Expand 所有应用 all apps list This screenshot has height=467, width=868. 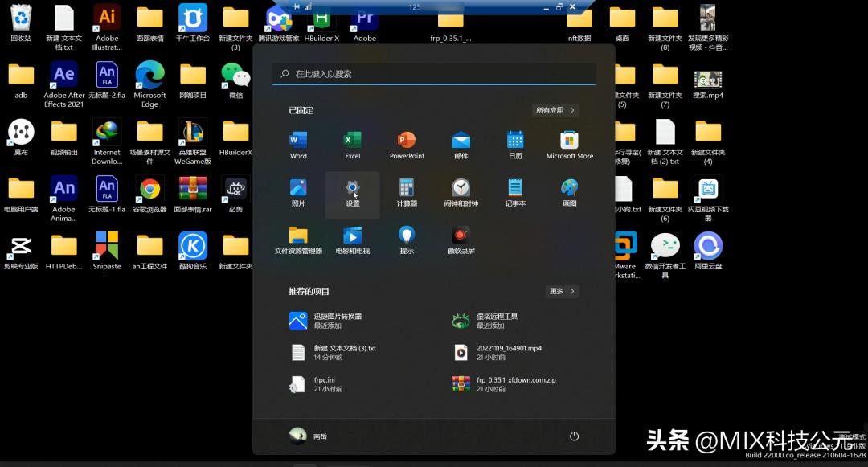tap(555, 110)
